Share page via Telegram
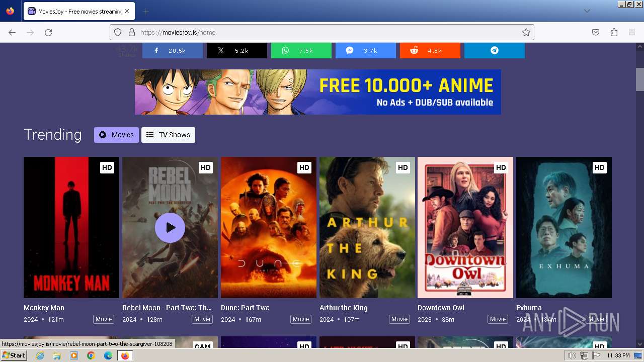644x362 pixels. 494,50
